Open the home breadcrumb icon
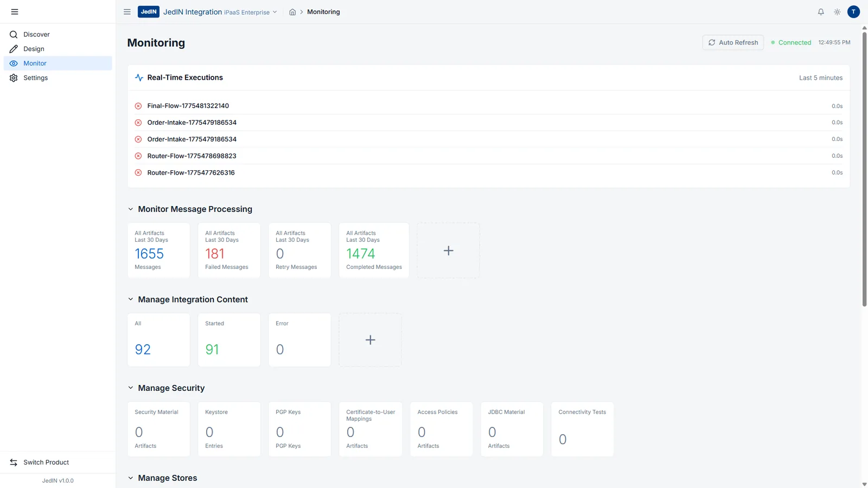Image resolution: width=868 pixels, height=488 pixels. [292, 12]
